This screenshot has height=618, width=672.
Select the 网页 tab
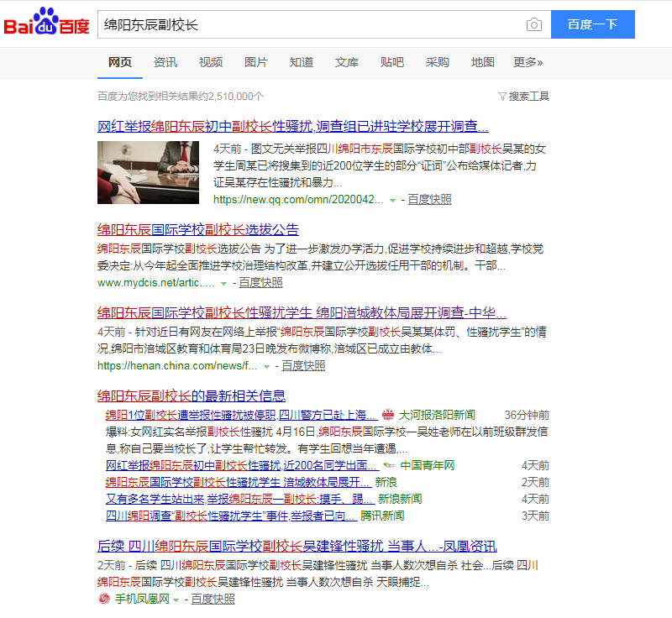coord(119,62)
